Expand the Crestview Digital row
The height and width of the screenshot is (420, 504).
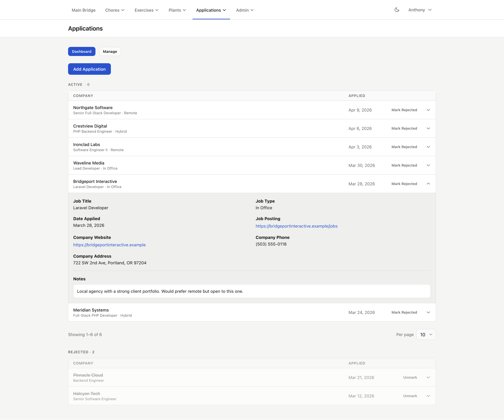pos(428,128)
